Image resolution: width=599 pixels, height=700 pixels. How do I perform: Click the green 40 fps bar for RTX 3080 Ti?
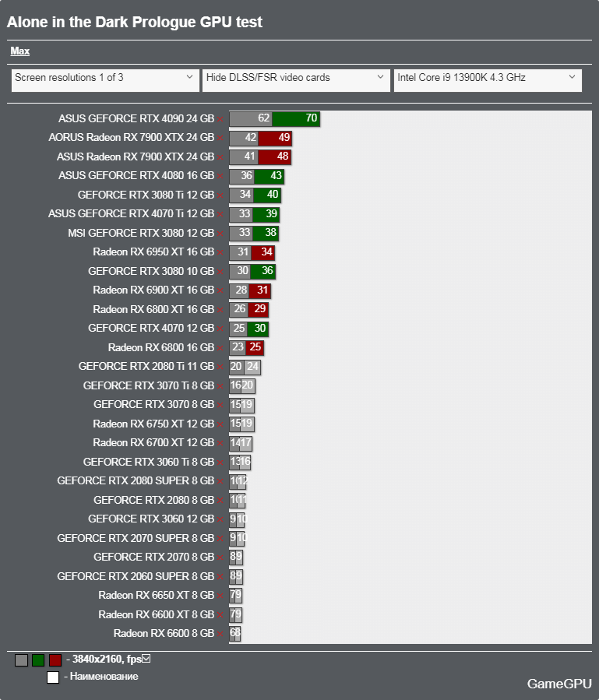tap(267, 195)
